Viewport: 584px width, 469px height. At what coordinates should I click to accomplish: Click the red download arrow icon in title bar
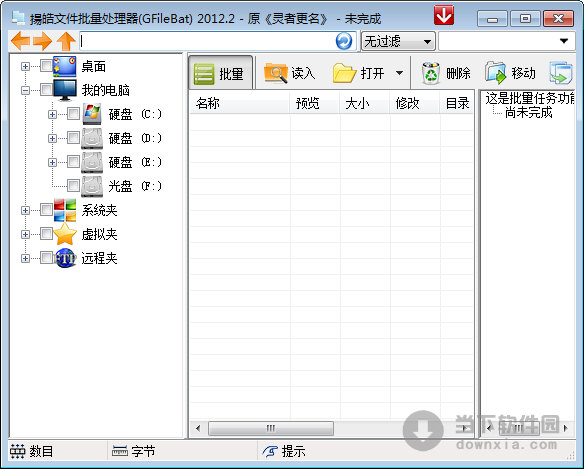(444, 15)
